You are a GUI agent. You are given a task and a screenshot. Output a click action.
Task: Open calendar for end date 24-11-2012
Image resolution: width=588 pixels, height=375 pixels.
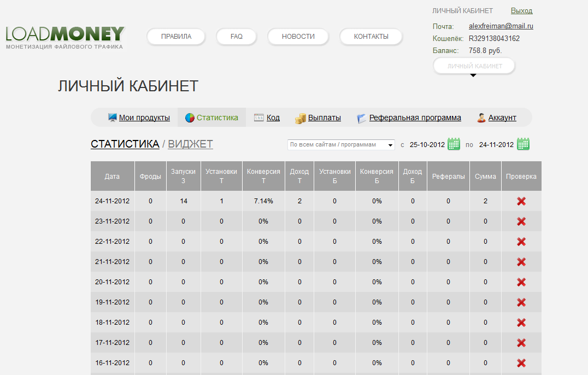523,144
